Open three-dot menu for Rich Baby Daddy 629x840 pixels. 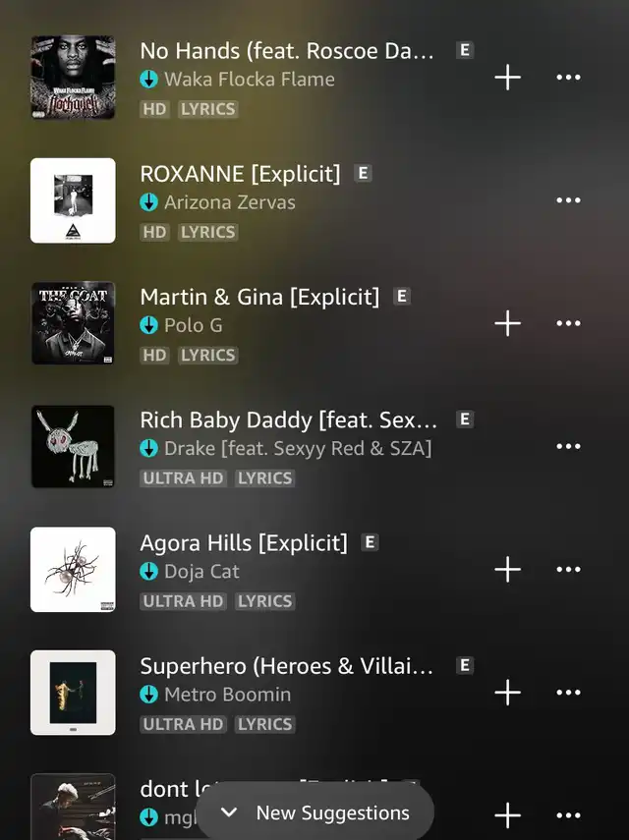[x=568, y=446]
